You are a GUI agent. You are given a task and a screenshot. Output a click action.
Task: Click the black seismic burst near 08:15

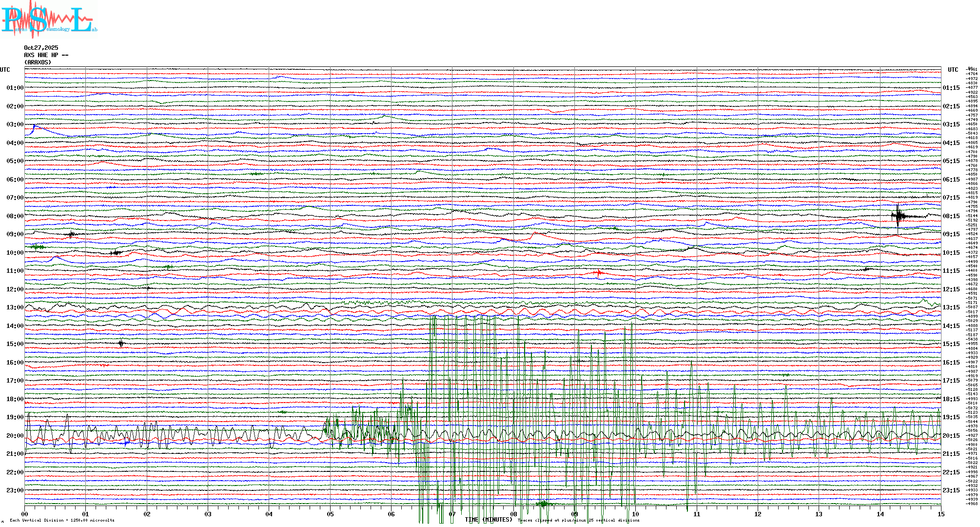(899, 216)
